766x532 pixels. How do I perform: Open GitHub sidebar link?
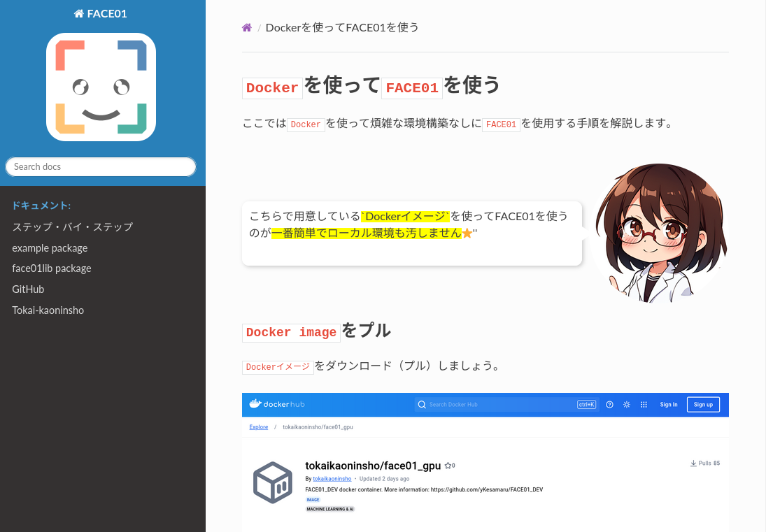[x=28, y=289]
